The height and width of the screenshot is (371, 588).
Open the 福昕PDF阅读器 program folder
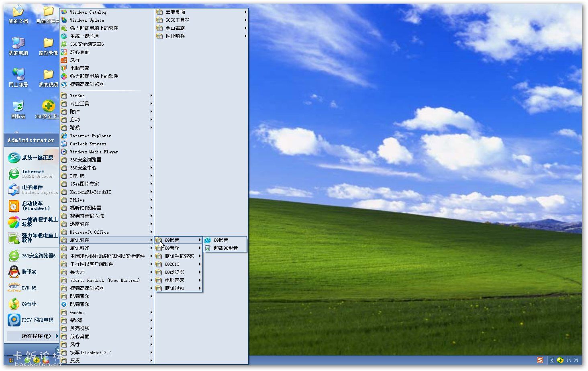[x=107, y=208]
